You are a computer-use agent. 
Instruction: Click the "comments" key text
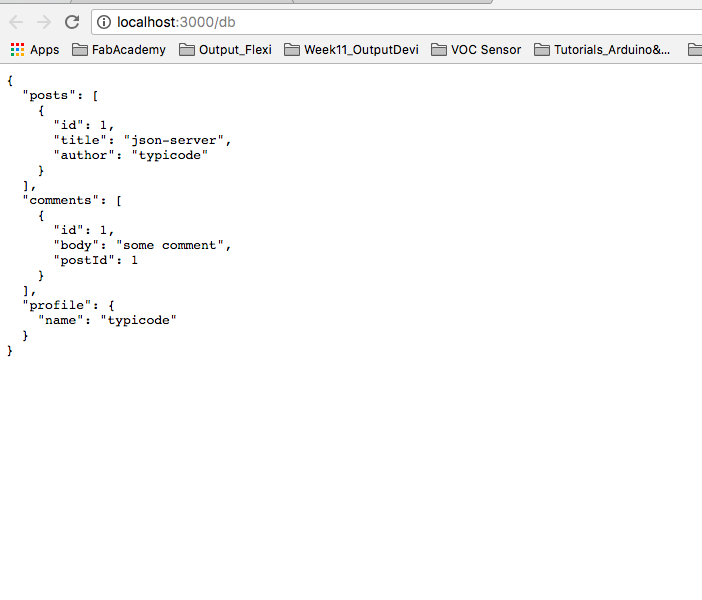click(x=60, y=200)
